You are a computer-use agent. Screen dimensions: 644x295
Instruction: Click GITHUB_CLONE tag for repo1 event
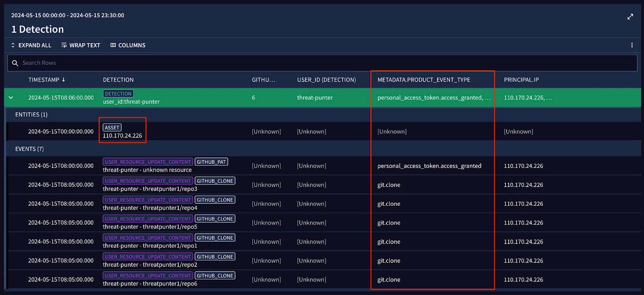coord(215,238)
